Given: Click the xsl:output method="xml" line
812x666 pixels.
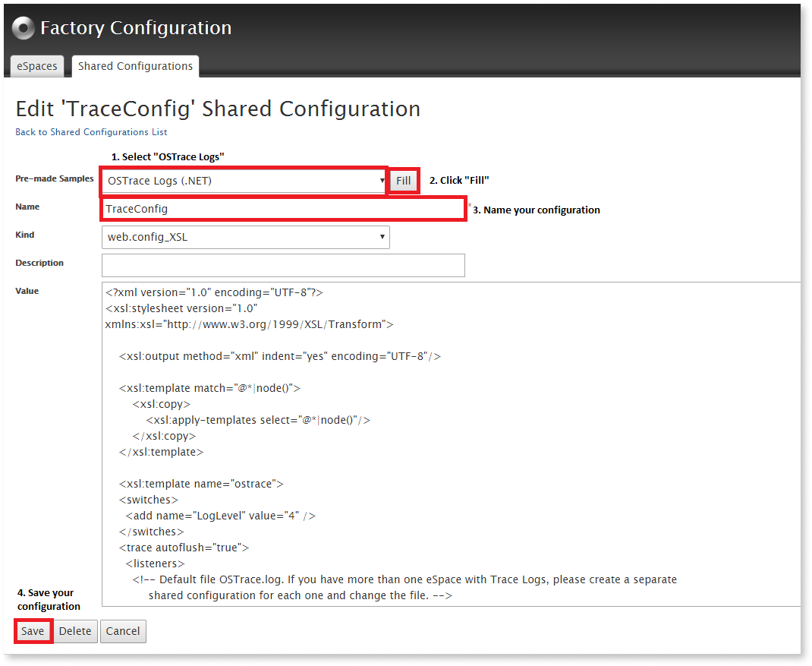Looking at the screenshot, I should pyautogui.click(x=279, y=357).
